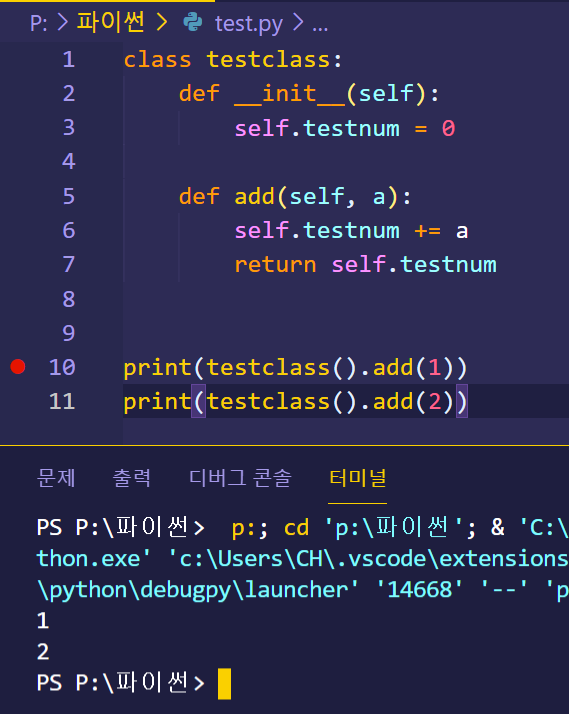Click terminal output value 1
Screen dimensions: 569x714
43,621
